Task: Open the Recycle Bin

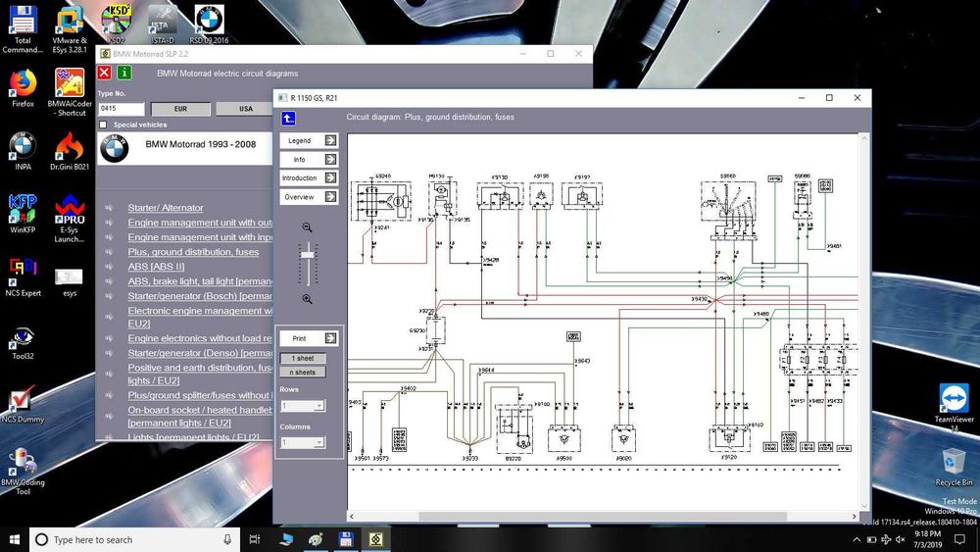Action: click(x=954, y=468)
